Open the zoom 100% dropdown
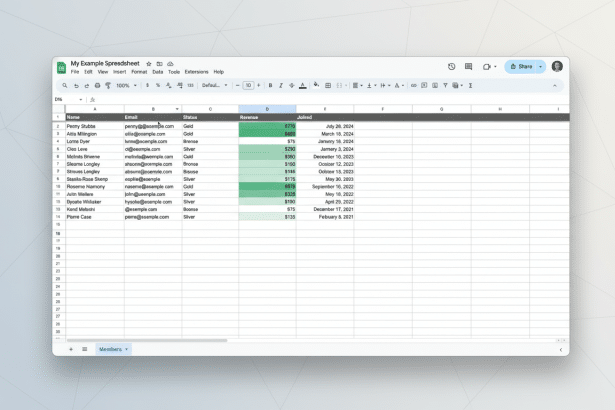 [124, 85]
